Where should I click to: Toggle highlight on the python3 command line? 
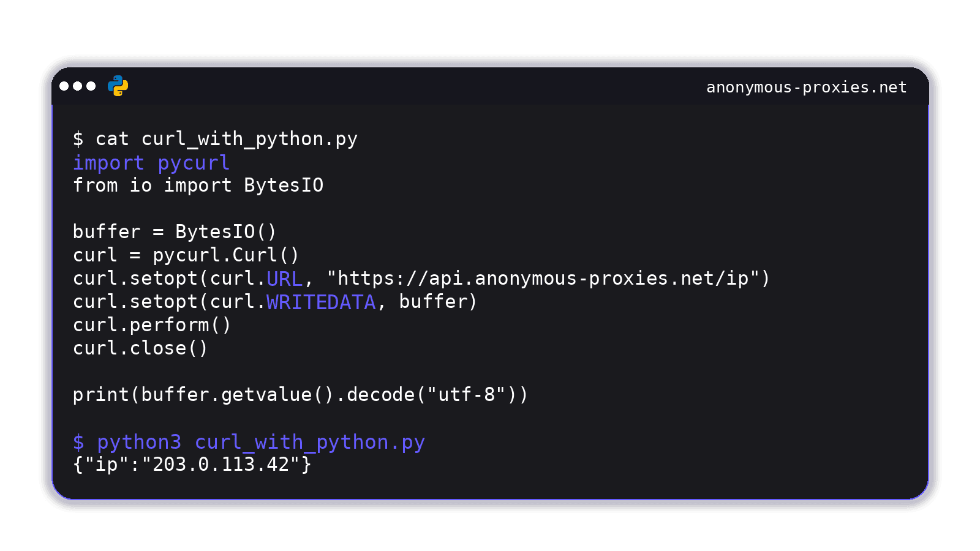pyautogui.click(x=263, y=442)
